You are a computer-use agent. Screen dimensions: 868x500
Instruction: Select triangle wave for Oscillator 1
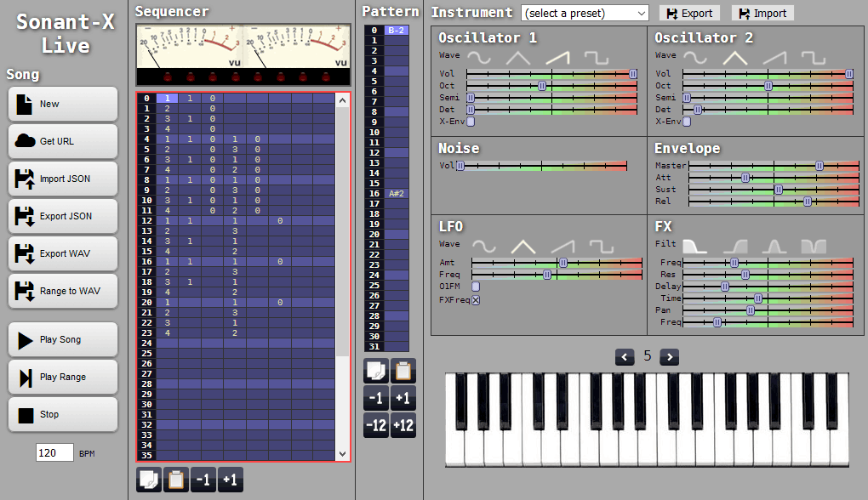pos(517,58)
